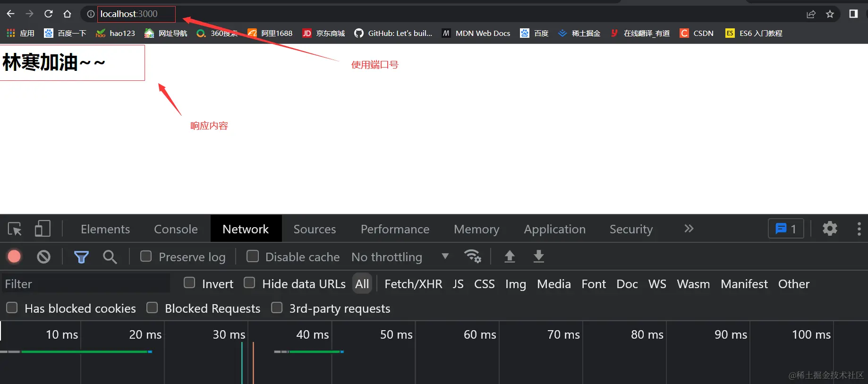Open the 稀土掘金 bookmark
This screenshot has height=384, width=868.
point(579,33)
